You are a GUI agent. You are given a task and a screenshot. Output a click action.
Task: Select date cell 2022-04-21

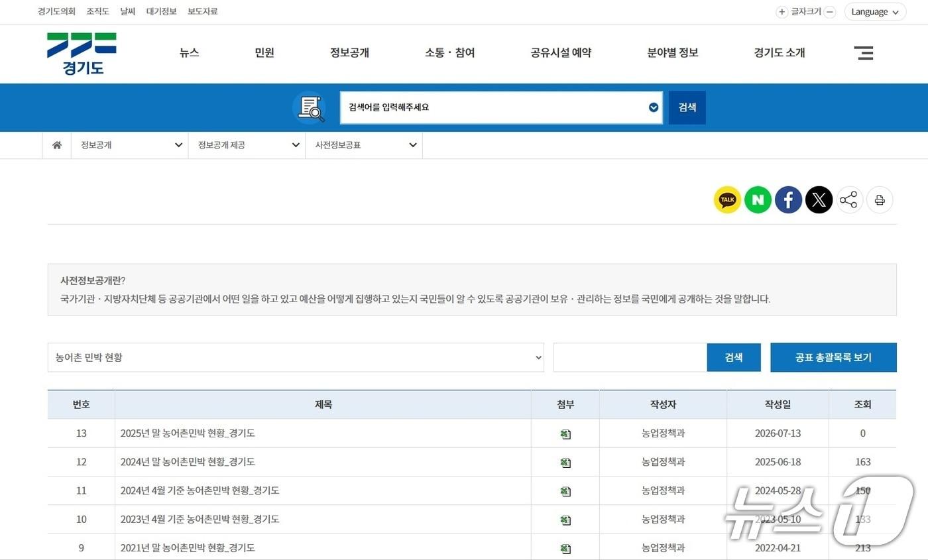(x=778, y=547)
